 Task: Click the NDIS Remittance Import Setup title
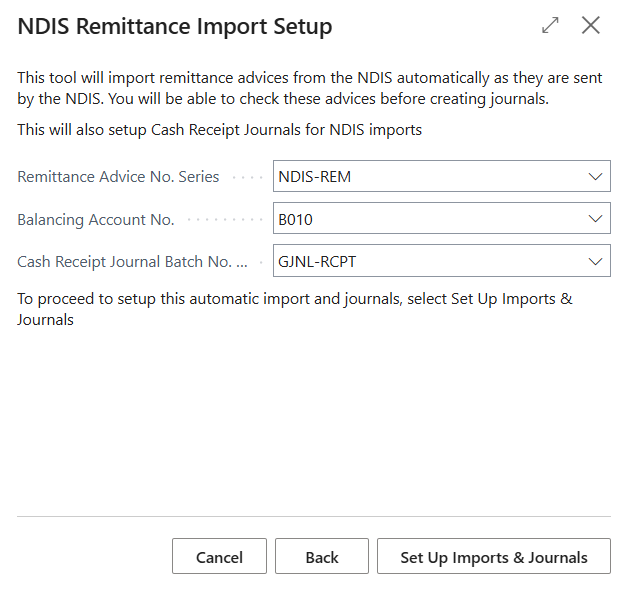[x=175, y=26]
